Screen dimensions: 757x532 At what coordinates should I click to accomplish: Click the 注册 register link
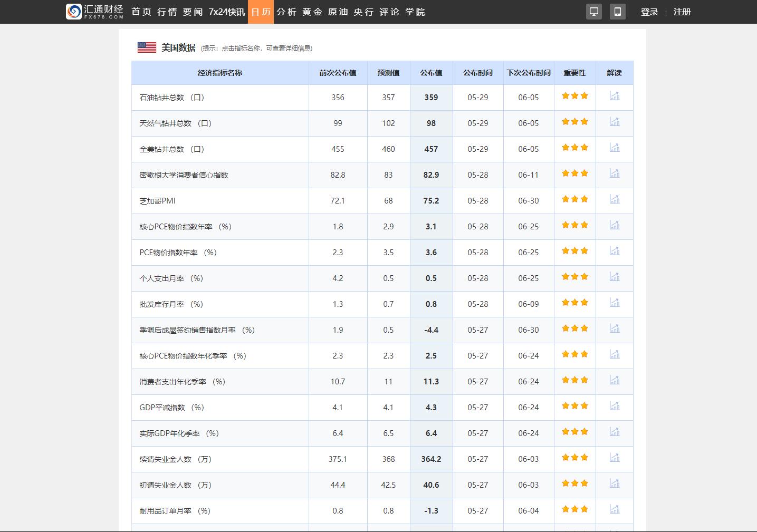point(682,12)
